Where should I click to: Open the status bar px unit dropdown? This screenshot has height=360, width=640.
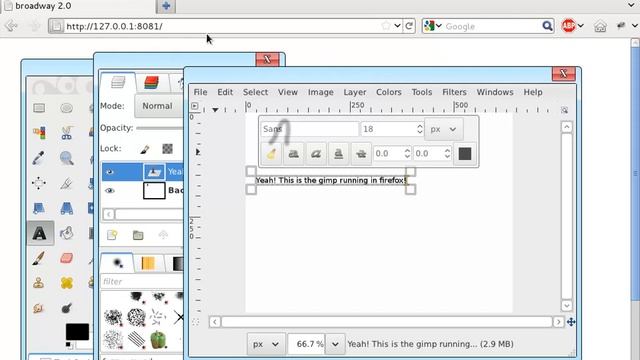coord(265,344)
